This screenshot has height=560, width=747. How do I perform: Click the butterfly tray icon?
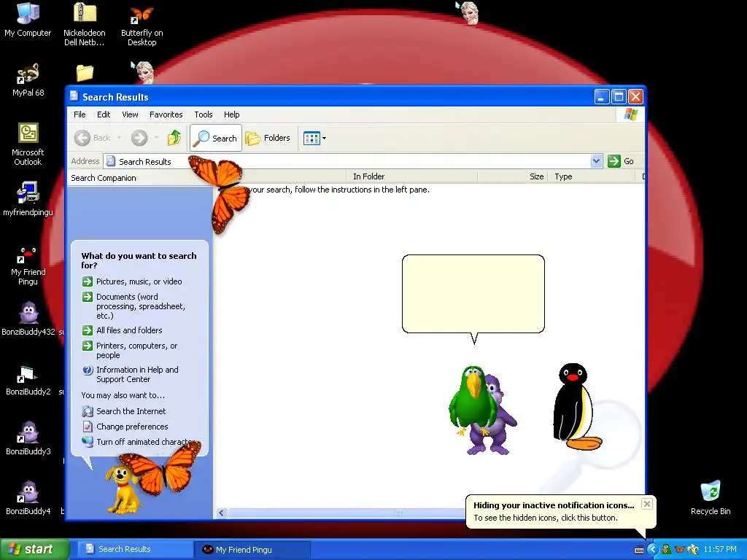point(680,550)
